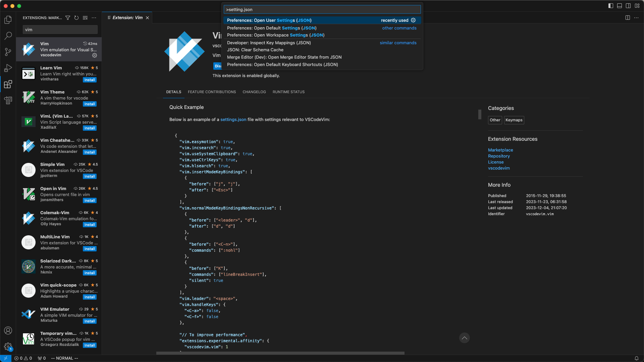
Task: Toggle the primary side bar layout button
Action: click(610, 6)
